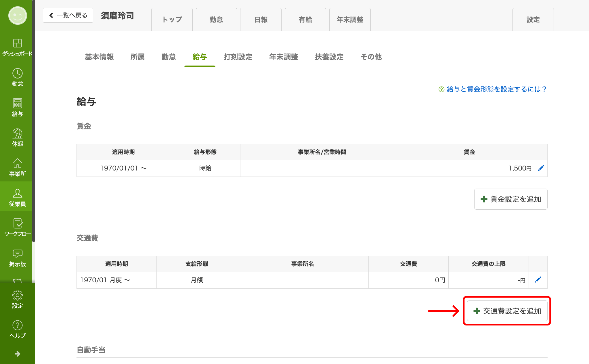Click the ワークフロー sidebar icon
The height and width of the screenshot is (364, 589).
17,227
